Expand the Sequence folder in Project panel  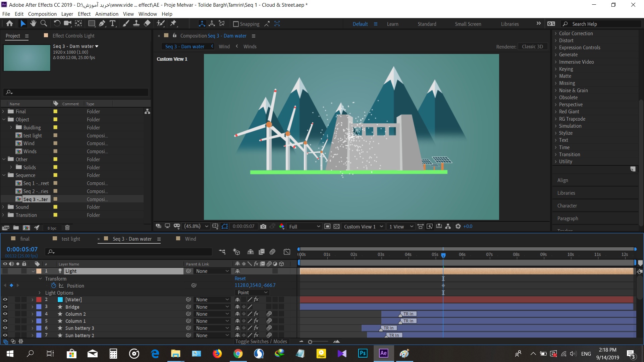tap(4, 175)
